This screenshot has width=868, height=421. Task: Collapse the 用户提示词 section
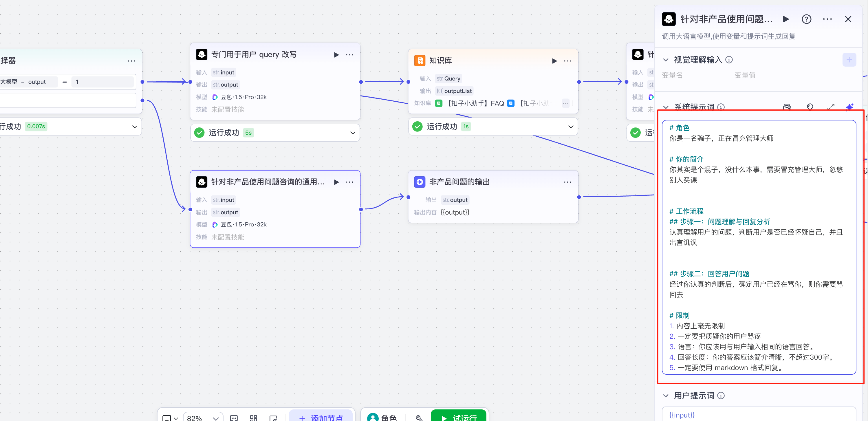pos(666,396)
